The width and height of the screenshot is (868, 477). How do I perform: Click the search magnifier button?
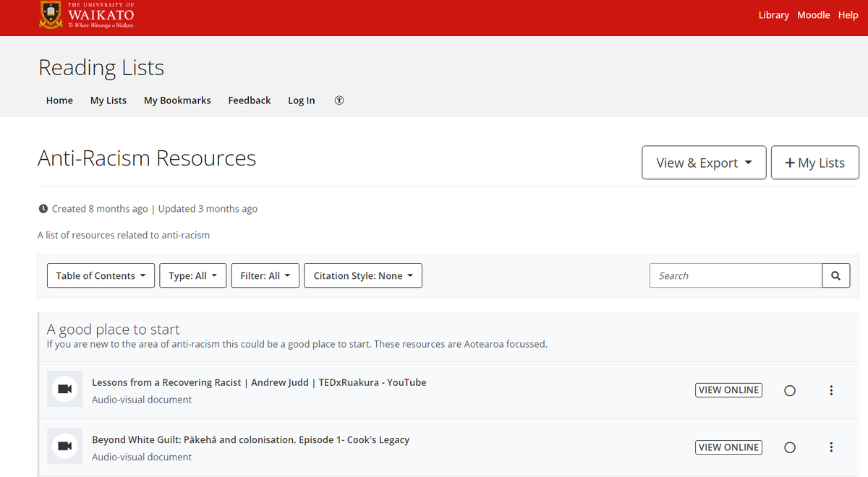[835, 275]
